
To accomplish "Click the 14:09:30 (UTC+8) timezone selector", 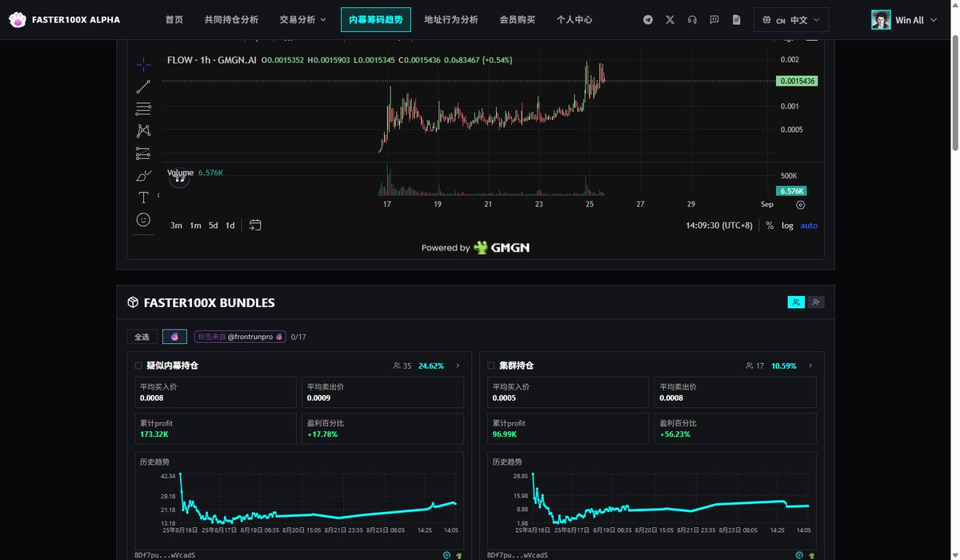I will [719, 226].
